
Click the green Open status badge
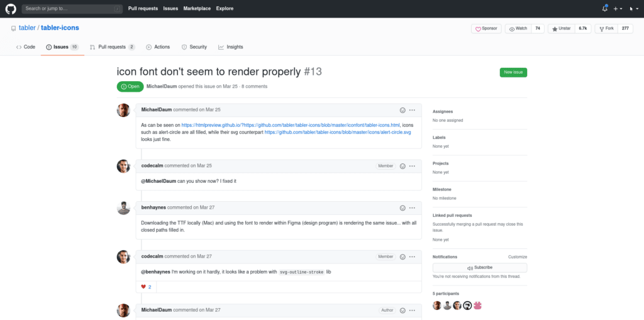130,87
